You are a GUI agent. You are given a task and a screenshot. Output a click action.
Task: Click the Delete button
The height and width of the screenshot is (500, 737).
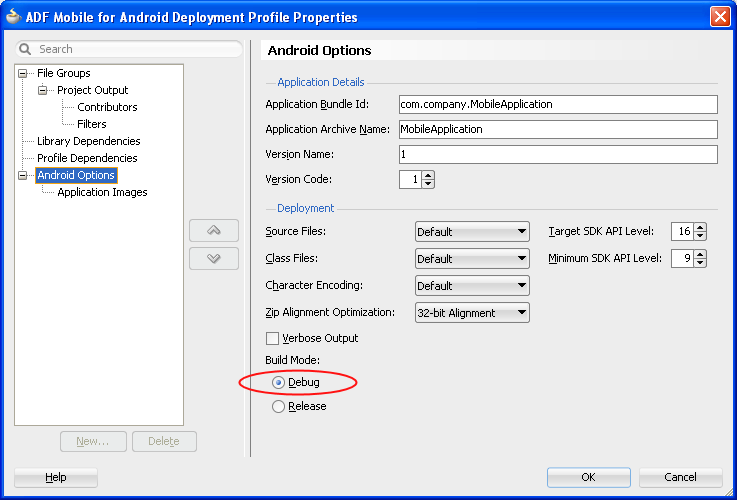coord(164,441)
